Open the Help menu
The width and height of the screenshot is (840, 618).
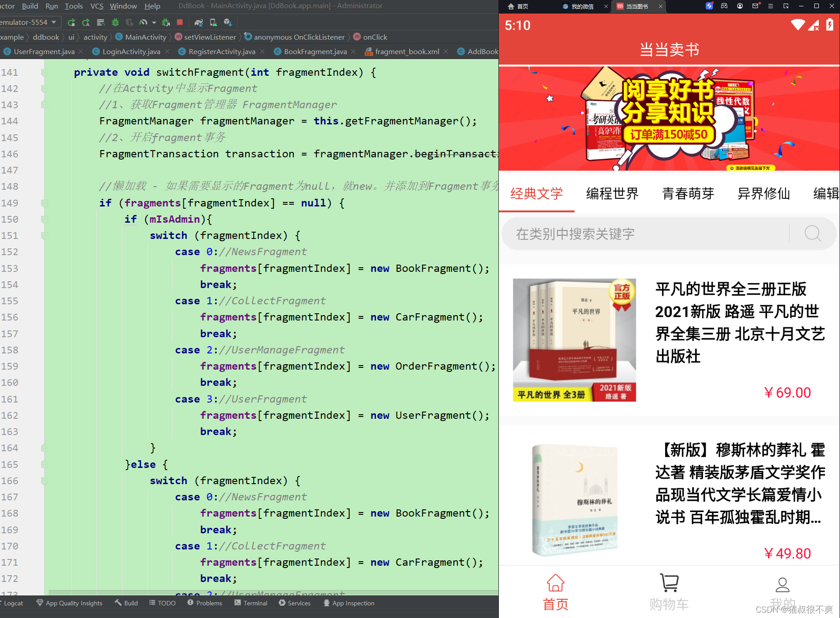[x=152, y=6]
